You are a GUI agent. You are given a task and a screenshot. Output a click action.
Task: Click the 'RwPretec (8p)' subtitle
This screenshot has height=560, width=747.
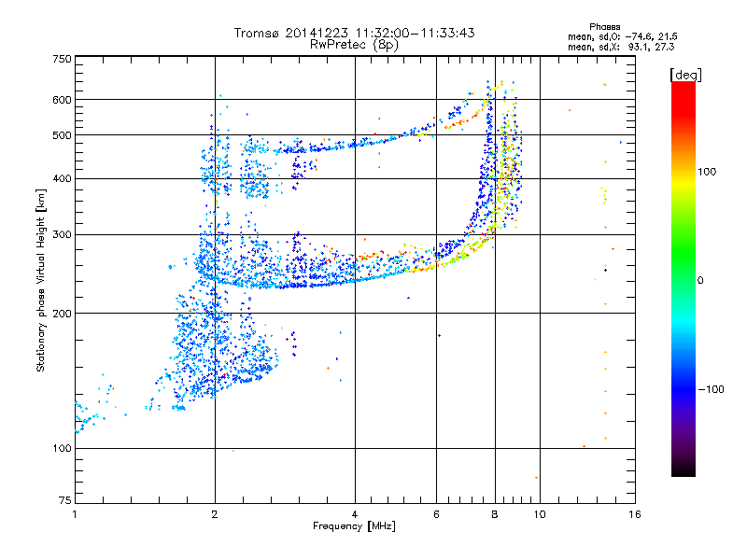tap(354, 45)
